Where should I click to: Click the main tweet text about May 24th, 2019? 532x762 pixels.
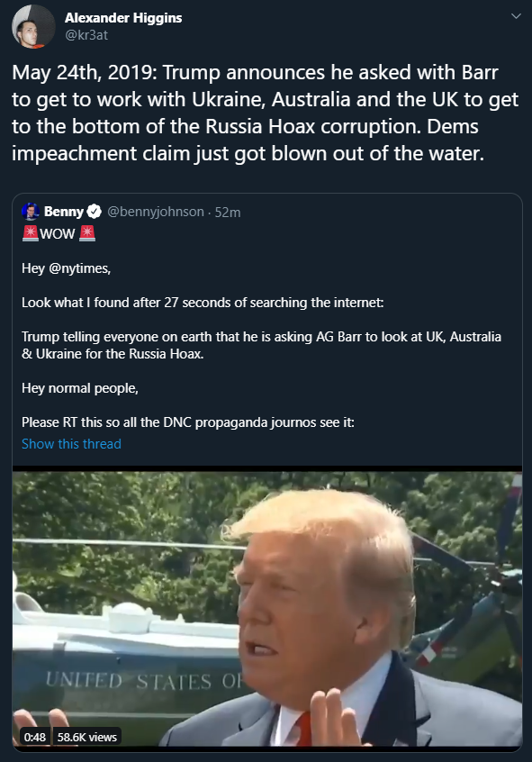pos(266,113)
